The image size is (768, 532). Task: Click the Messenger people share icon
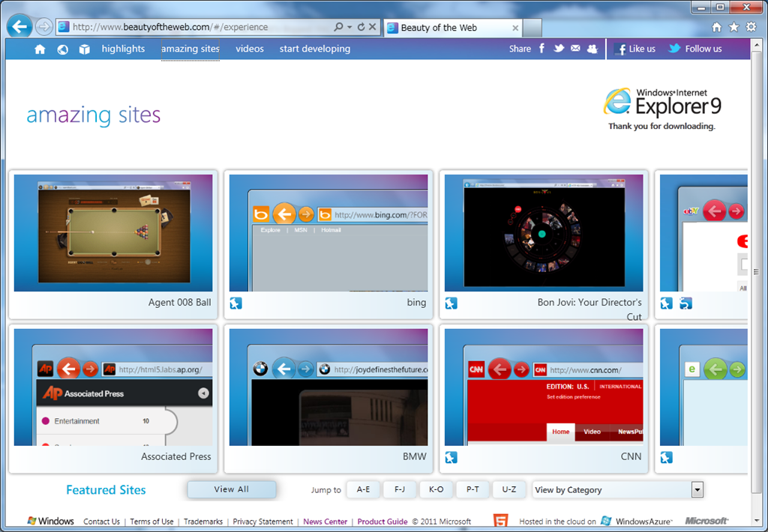click(592, 49)
